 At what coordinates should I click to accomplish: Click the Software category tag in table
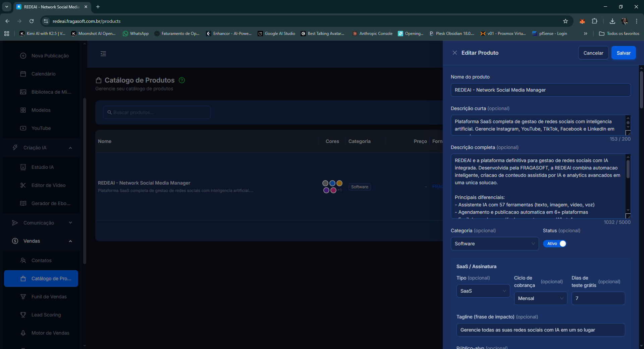pyautogui.click(x=360, y=187)
